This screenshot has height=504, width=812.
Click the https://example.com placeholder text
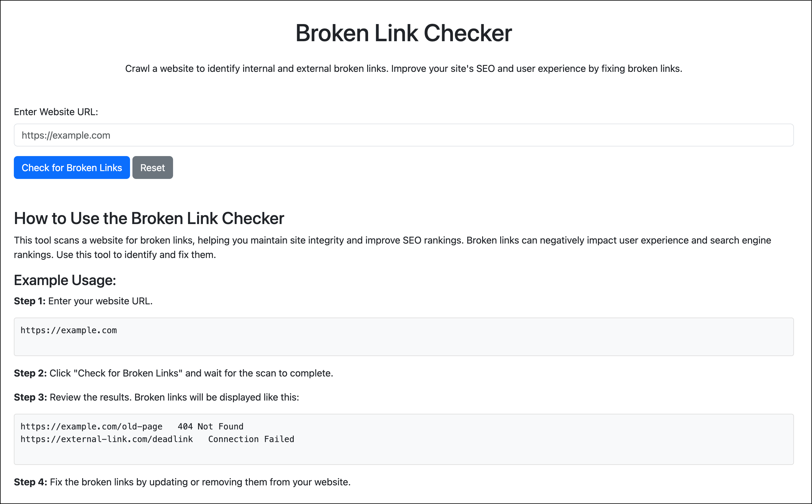[66, 135]
